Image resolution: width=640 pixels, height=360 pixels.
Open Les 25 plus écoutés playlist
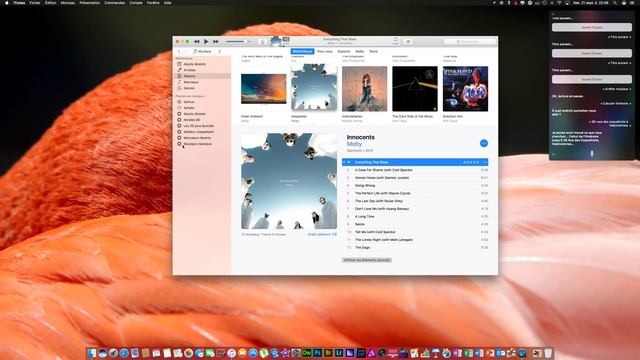click(203, 126)
